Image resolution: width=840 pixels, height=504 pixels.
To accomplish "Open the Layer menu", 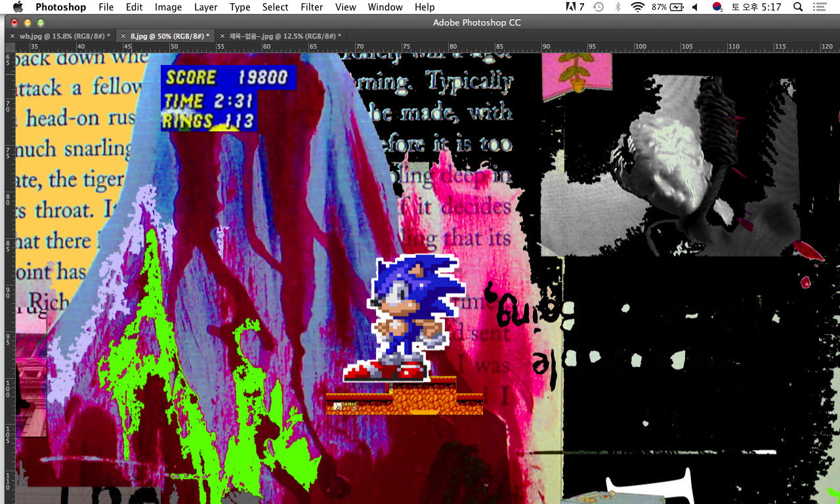I will click(205, 7).
